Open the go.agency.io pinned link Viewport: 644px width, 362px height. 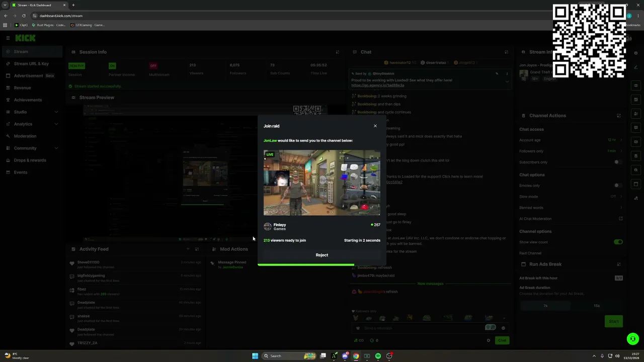(x=377, y=85)
